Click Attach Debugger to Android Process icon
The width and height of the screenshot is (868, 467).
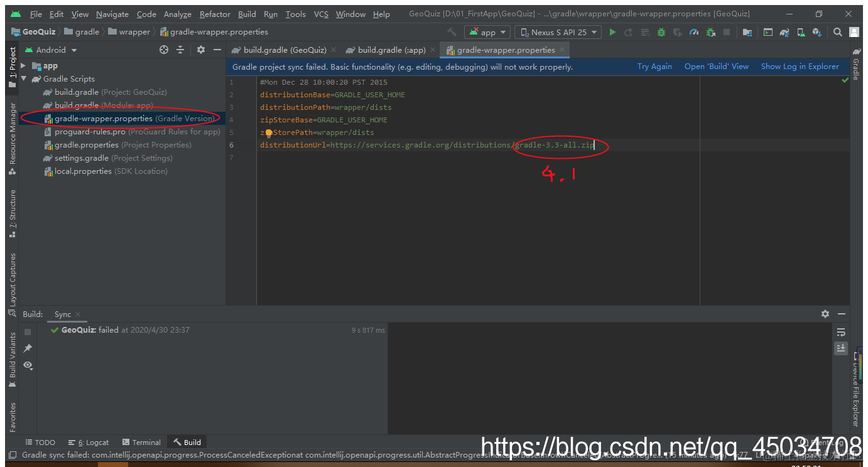710,32
